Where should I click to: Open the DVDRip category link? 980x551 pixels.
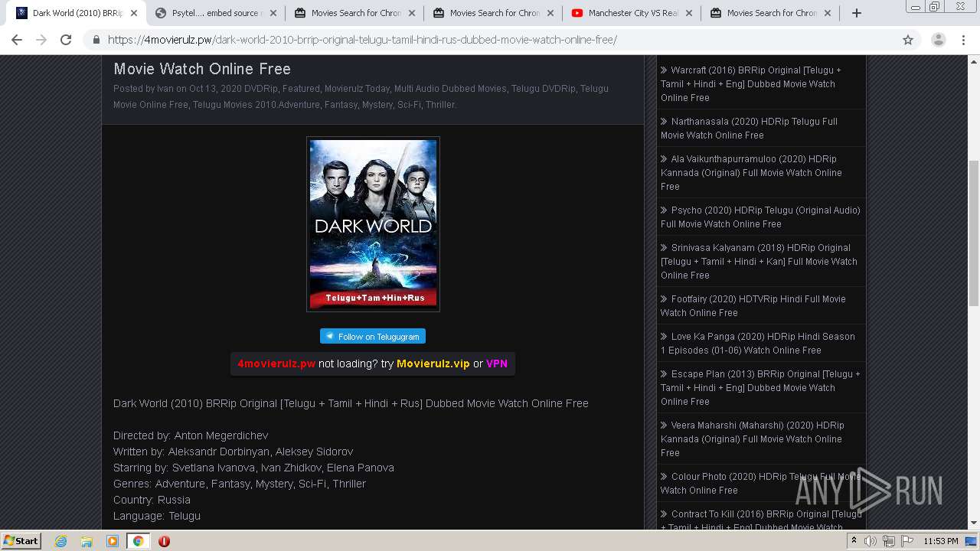tap(261, 89)
